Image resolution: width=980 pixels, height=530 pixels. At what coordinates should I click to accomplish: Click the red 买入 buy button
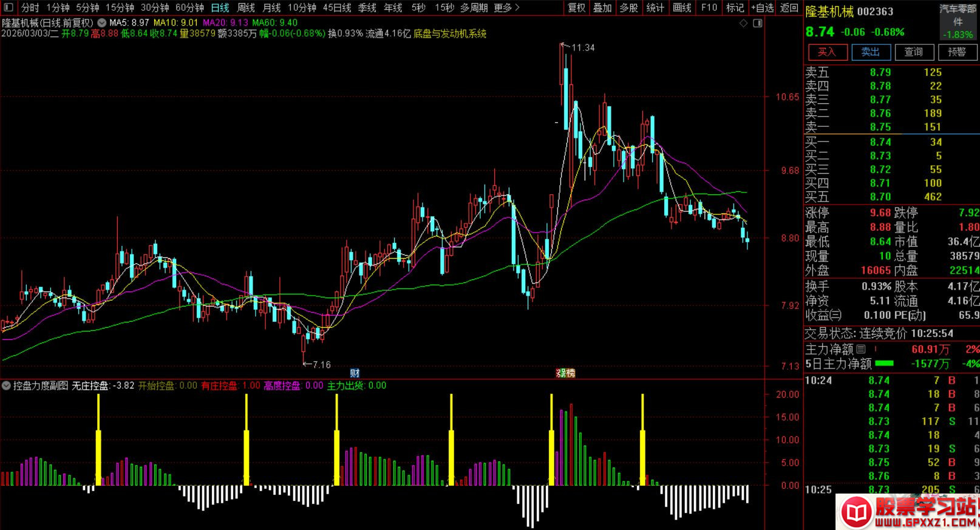(827, 52)
